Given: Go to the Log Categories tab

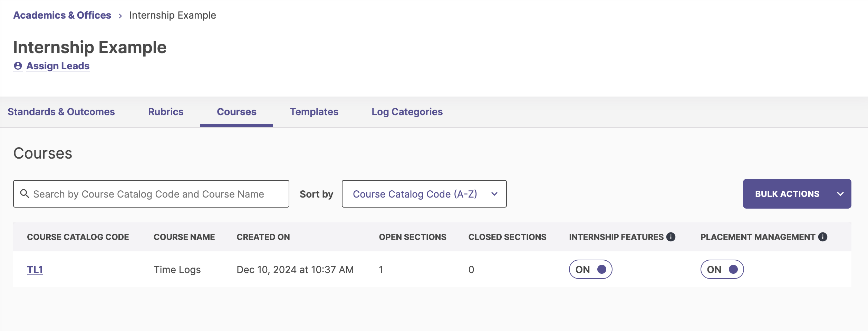Looking at the screenshot, I should tap(407, 112).
